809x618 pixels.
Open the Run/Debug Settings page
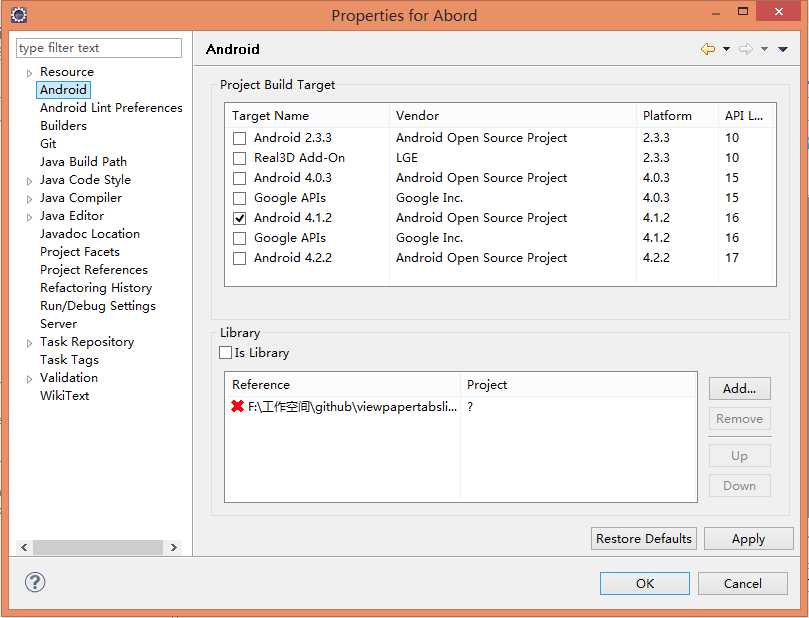click(x=98, y=306)
